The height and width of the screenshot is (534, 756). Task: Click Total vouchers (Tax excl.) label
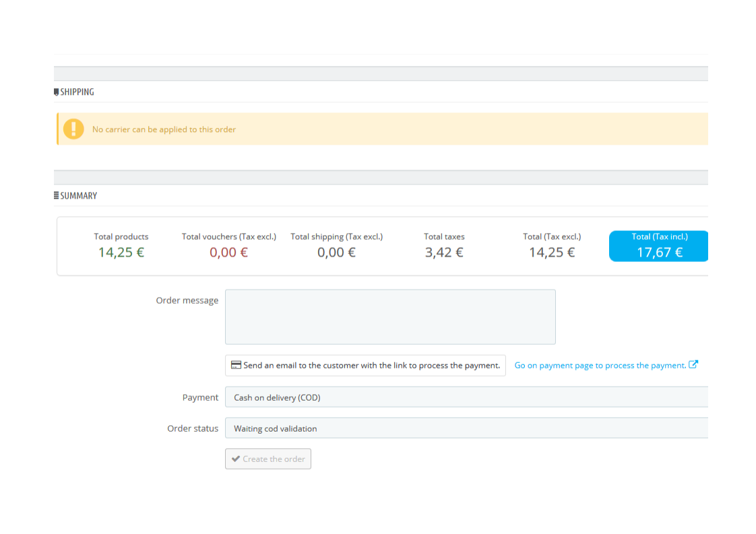pos(229,236)
